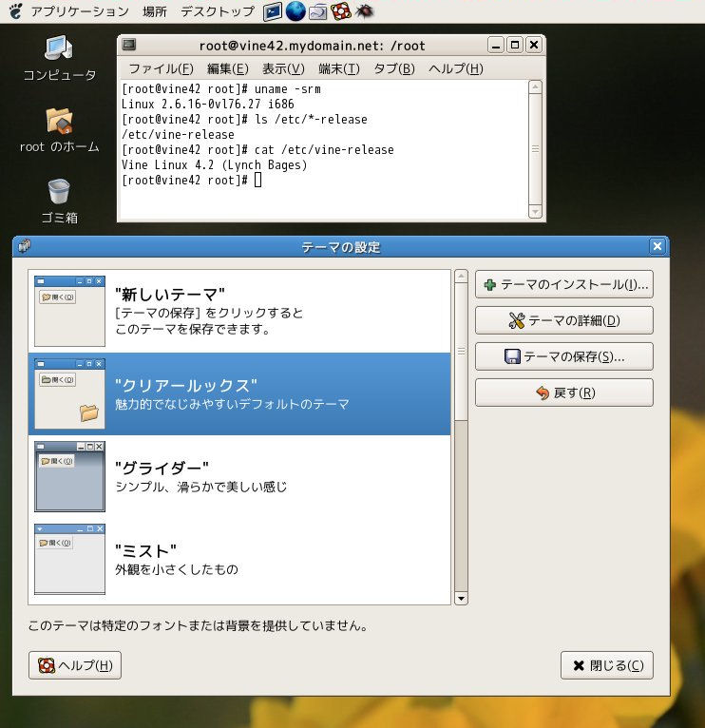Click the "ミスト" title text
Image resolution: width=705 pixels, height=728 pixels.
pos(145,550)
